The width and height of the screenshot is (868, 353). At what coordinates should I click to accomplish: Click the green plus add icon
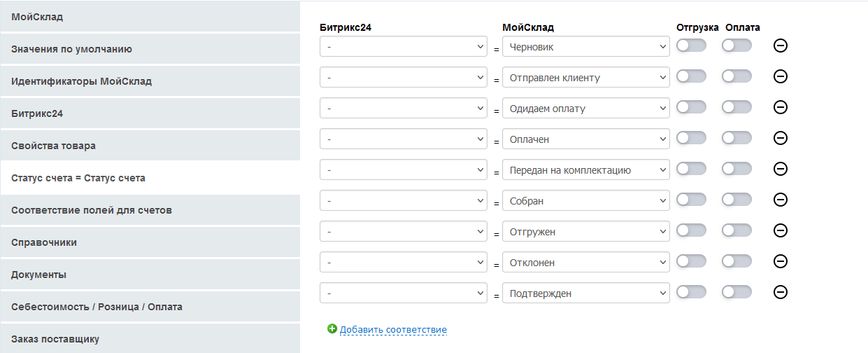tap(332, 328)
